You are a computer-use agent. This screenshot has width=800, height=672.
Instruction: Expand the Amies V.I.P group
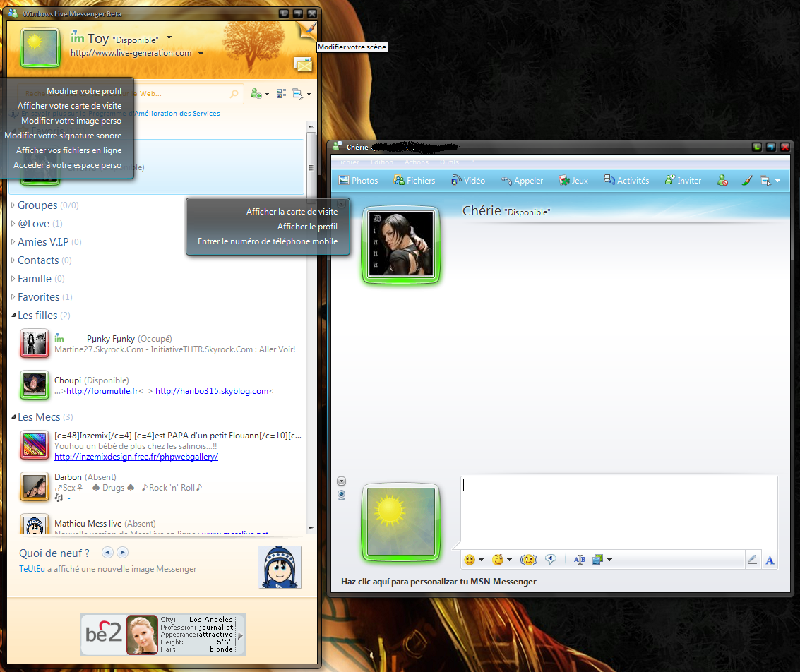pos(13,241)
